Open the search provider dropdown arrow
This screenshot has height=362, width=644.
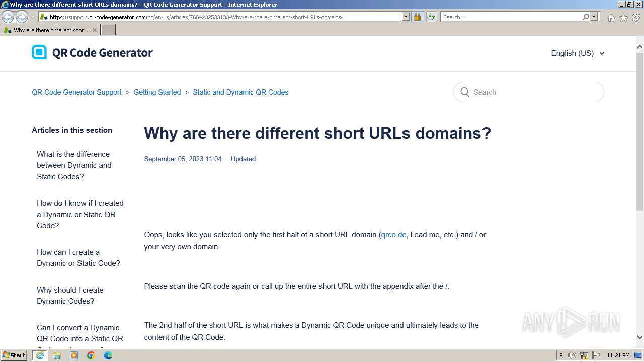[594, 17]
